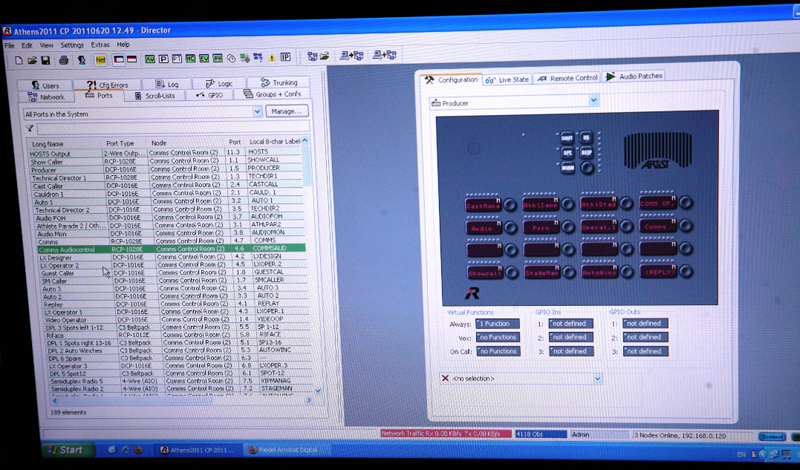Image resolution: width=800 pixels, height=470 pixels.
Task: Click the green AV toolbar icon
Action: click(149, 59)
